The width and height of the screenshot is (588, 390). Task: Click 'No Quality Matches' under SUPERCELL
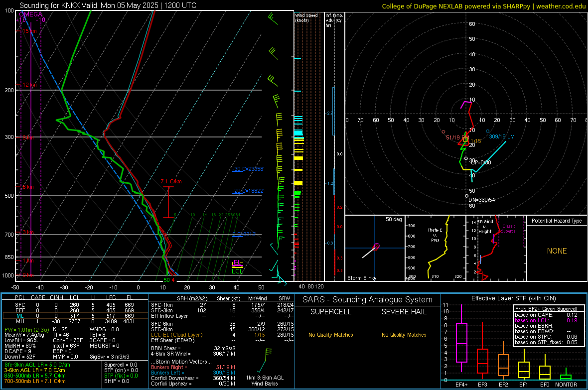[x=331, y=335]
